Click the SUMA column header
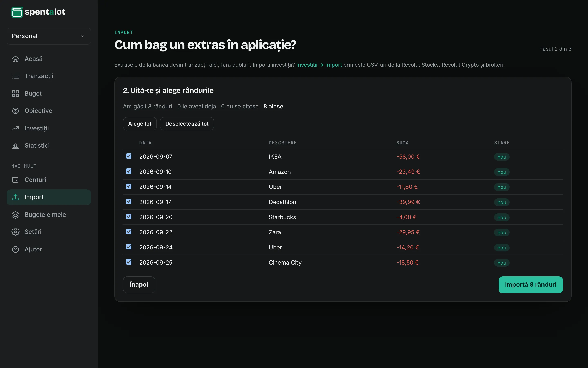The height and width of the screenshot is (368, 588). 403,143
